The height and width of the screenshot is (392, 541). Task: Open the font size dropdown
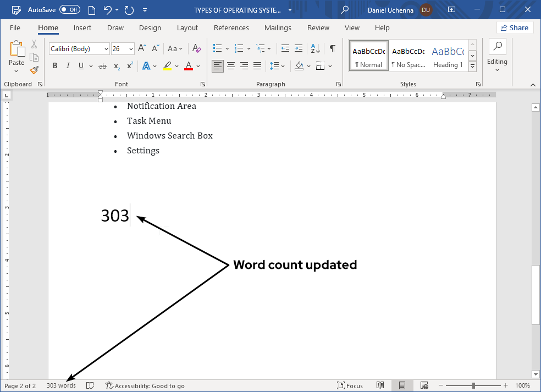tap(130, 48)
